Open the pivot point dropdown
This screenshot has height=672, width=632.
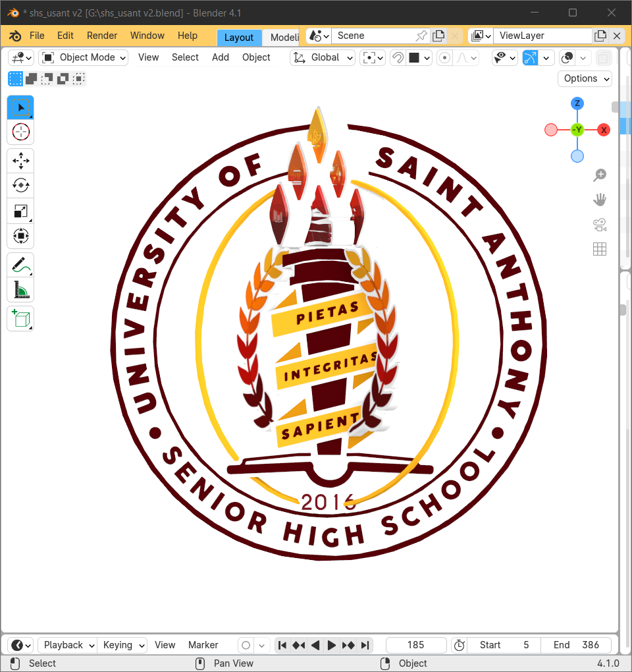[x=373, y=57]
